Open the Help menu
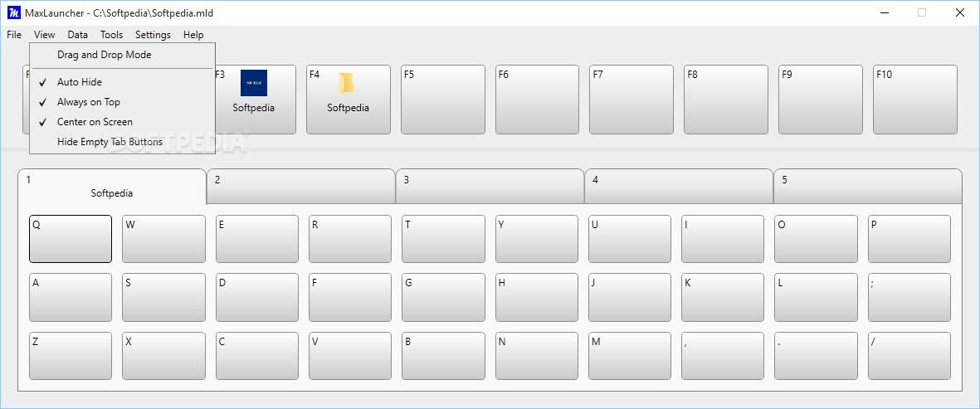 coord(193,35)
